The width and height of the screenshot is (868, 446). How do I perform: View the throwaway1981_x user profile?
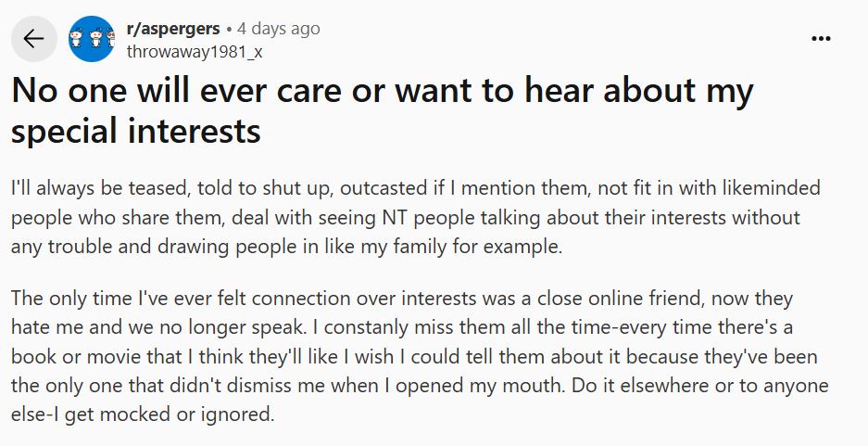(195, 52)
